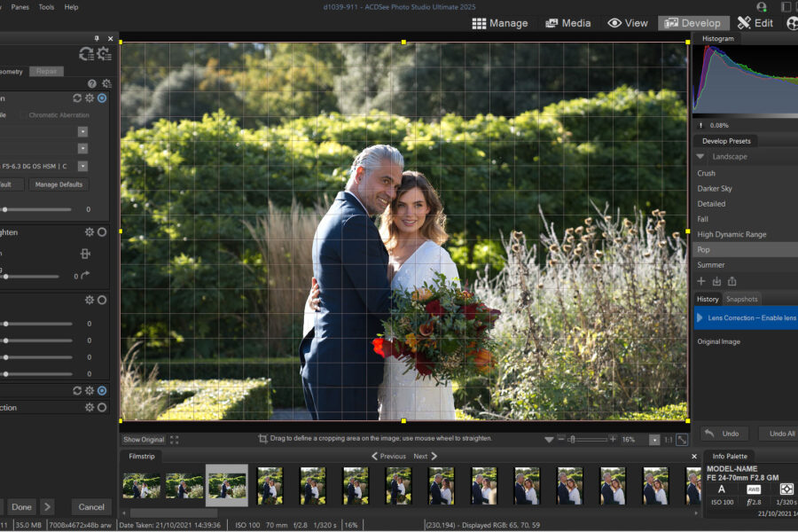Switch to the Snapshots tab
Viewport: 798px width, 532px height.
pyautogui.click(x=741, y=299)
